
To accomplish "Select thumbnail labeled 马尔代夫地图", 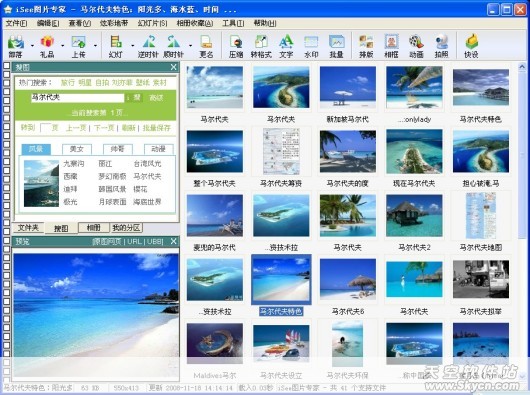I will coord(481,216).
